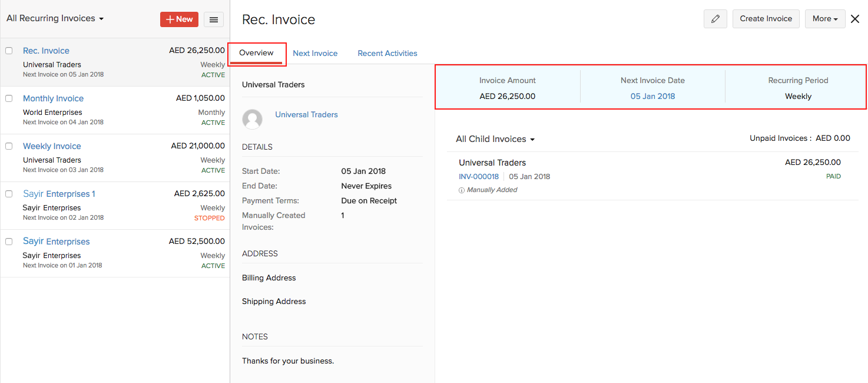Click the Unpaid Invoices AED 0.00 text
Screen dimensions: 868x383
(800, 138)
